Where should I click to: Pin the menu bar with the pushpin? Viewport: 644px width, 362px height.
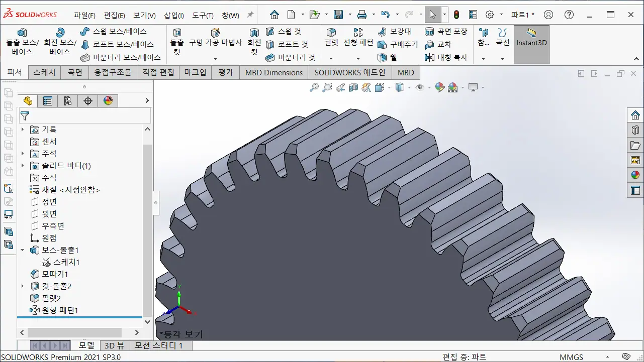[250, 15]
